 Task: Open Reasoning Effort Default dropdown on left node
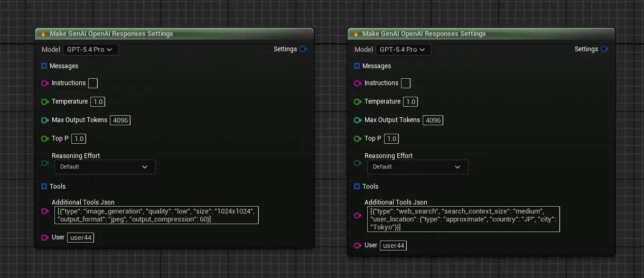[105, 167]
